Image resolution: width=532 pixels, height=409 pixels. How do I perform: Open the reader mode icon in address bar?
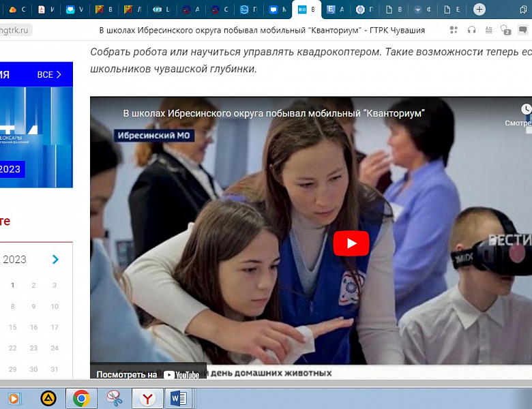488,30
